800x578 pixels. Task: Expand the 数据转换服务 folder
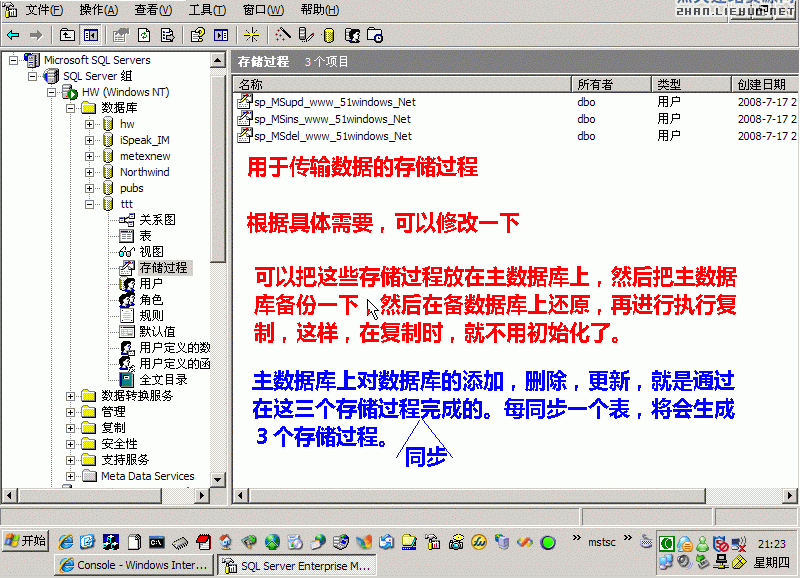[x=70, y=396]
